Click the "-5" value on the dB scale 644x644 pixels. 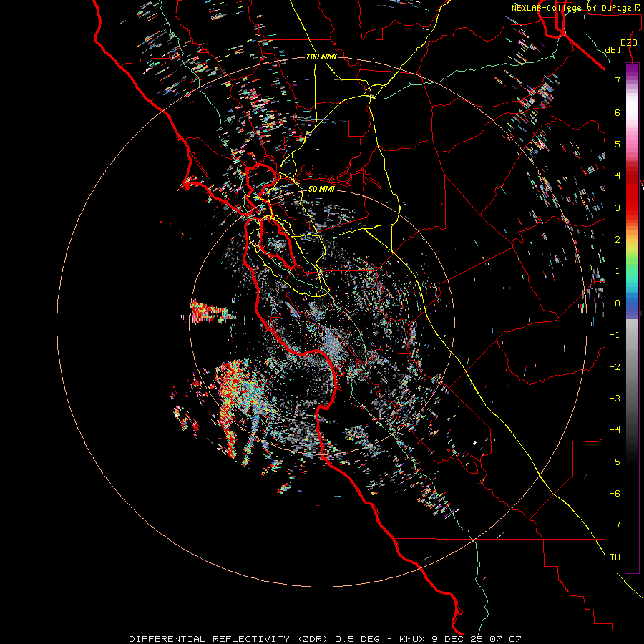[x=615, y=462]
